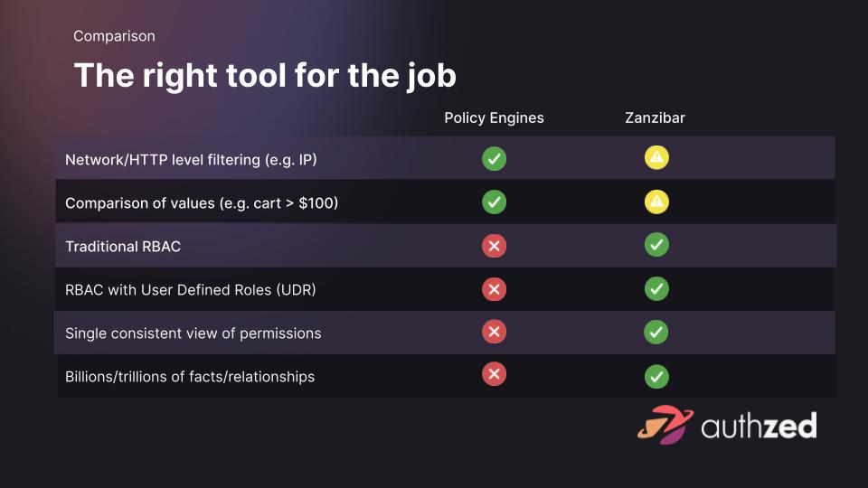Image resolution: width=868 pixels, height=488 pixels.
Task: Click the red X in the Traditional RBAC row
Action: [494, 246]
